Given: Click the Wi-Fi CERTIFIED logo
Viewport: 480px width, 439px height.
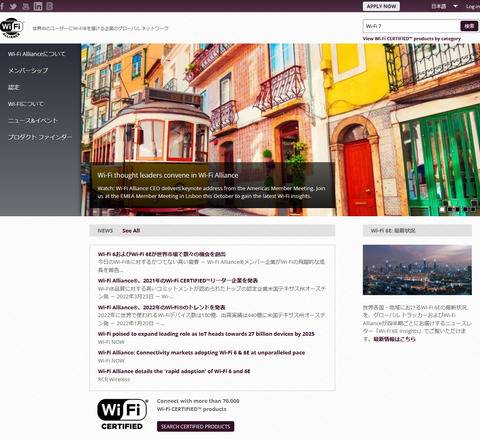Looking at the screenshot, I should click(122, 414).
